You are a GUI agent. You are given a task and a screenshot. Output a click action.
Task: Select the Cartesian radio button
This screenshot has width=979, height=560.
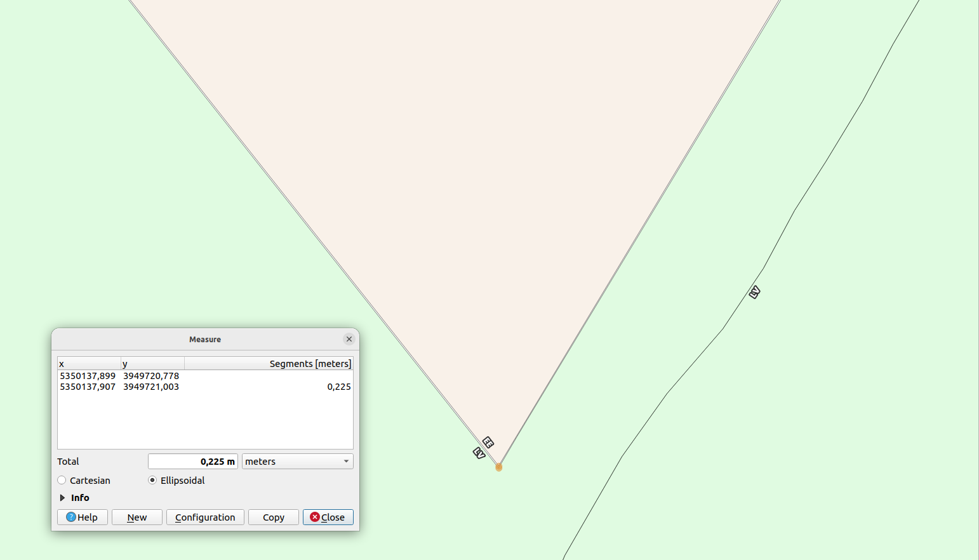click(x=62, y=481)
